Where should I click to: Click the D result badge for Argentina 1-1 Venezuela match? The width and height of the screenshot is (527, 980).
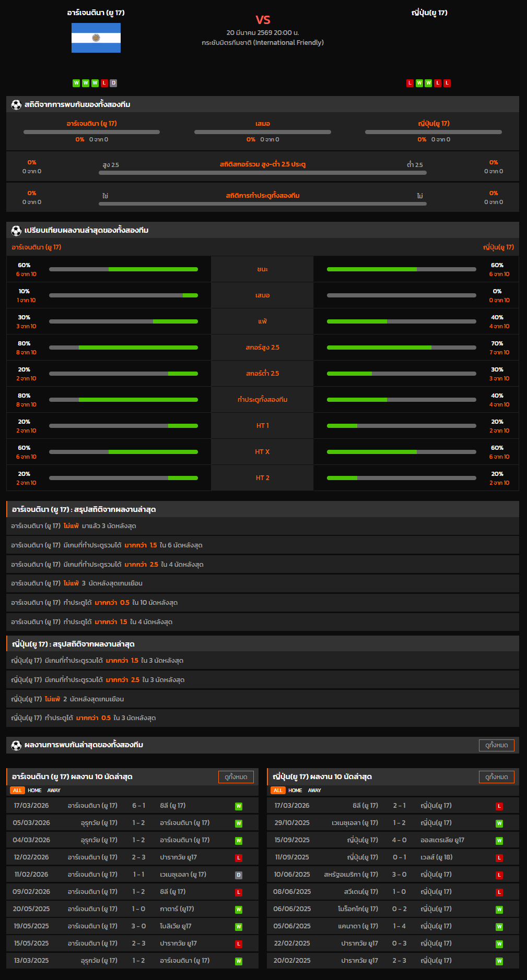point(239,875)
